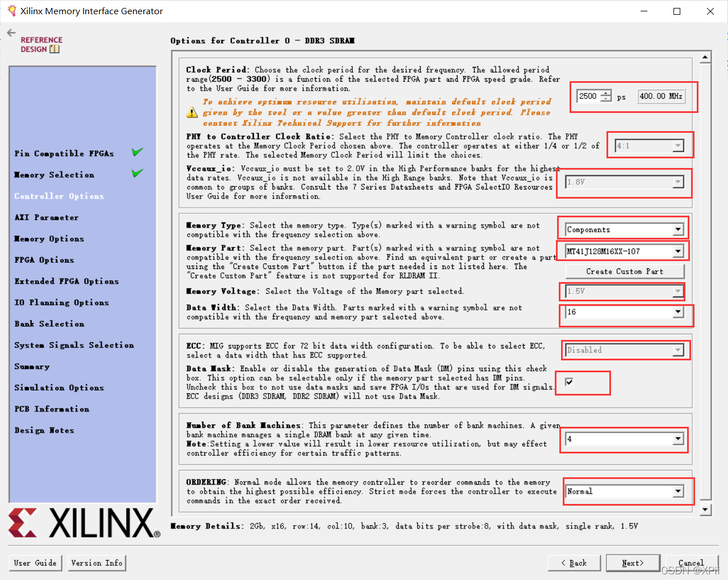Go to IO Planning Options step
The width and height of the screenshot is (728, 580).
(x=61, y=302)
